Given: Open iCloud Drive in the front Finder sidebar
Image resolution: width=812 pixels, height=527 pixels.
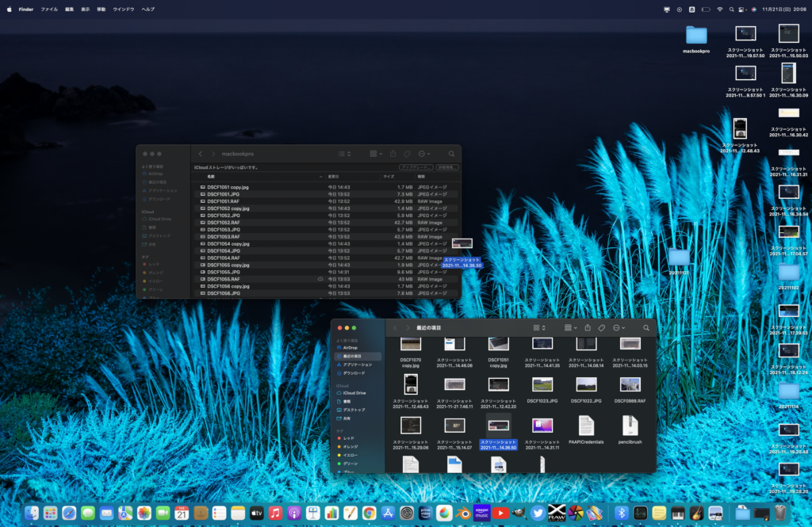Looking at the screenshot, I should click(x=354, y=392).
